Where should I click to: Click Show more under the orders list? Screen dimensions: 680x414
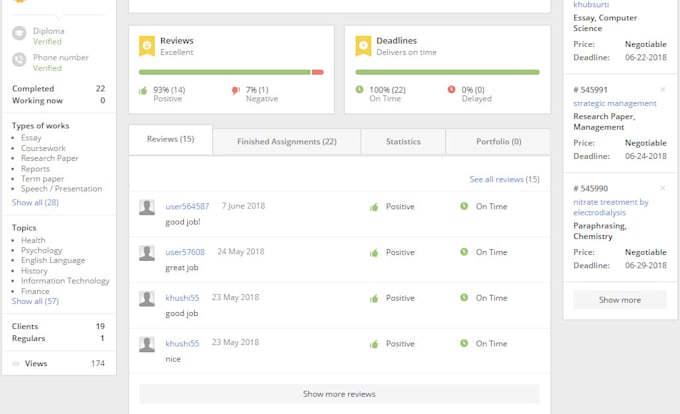pyautogui.click(x=620, y=300)
